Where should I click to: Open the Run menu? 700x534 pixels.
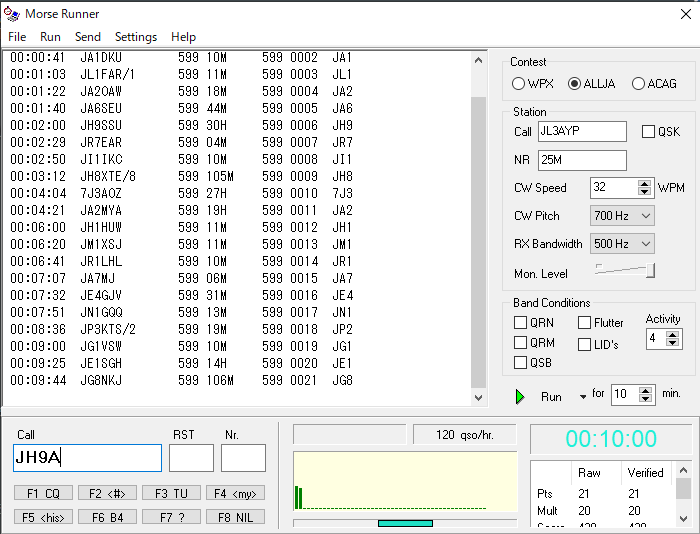click(x=50, y=37)
